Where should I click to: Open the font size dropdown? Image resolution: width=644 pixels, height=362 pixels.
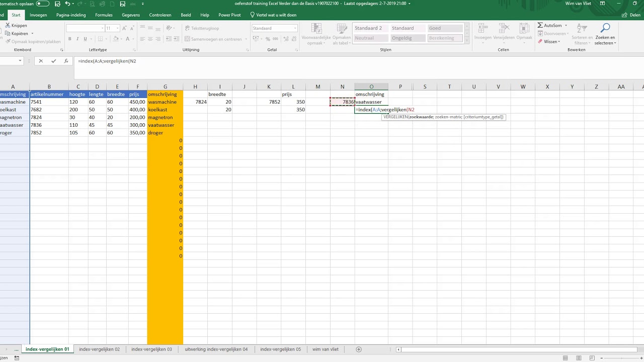click(x=118, y=28)
